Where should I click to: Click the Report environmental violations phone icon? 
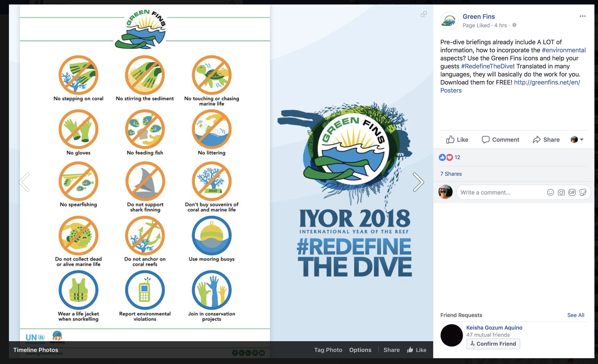click(145, 290)
